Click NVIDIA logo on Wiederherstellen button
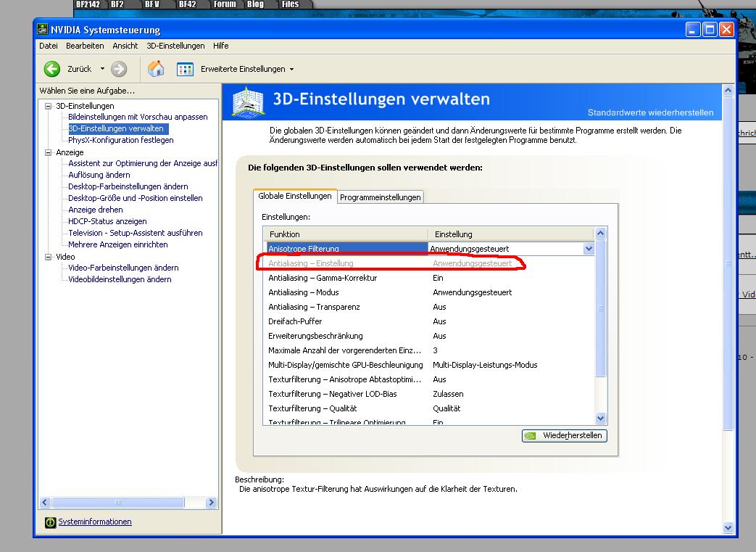The image size is (756, 552). (531, 436)
